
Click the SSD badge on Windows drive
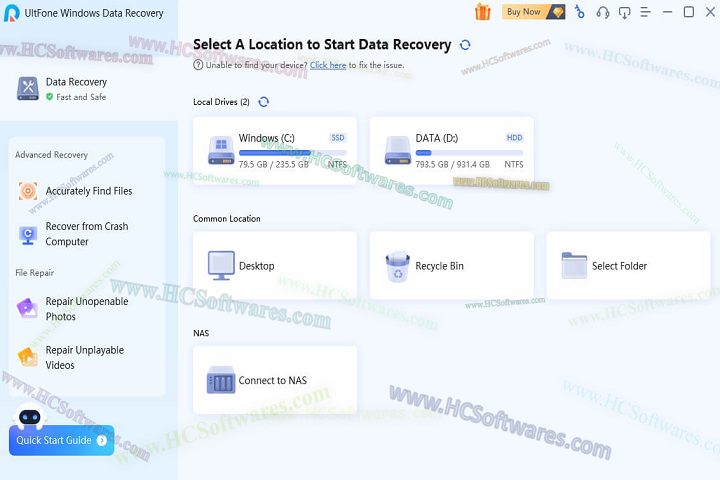(x=338, y=137)
